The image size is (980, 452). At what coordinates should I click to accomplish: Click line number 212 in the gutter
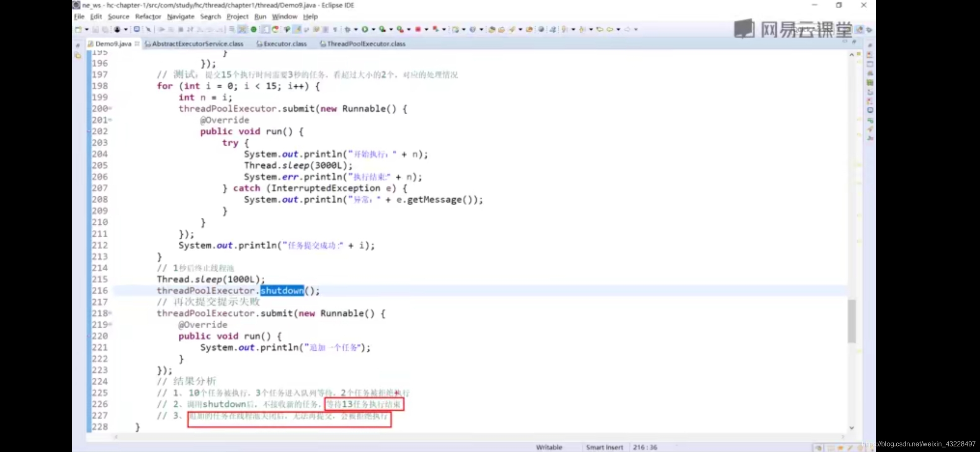[100, 245]
